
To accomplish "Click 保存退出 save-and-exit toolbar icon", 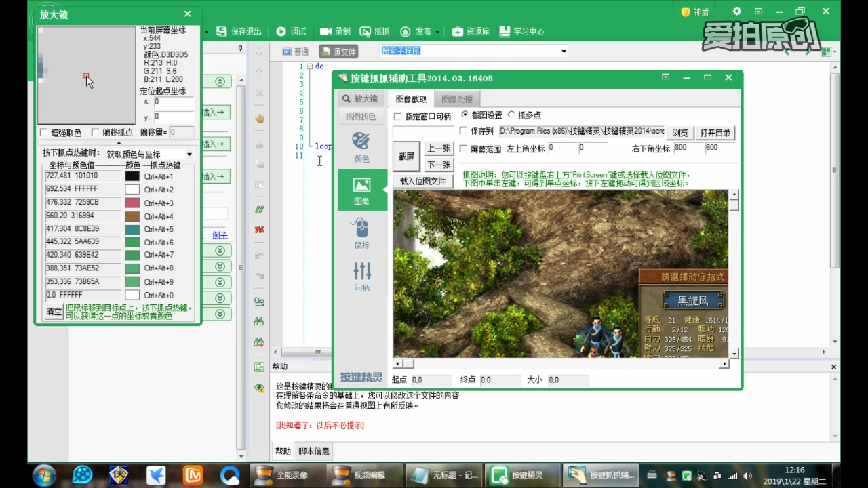I will (x=239, y=31).
